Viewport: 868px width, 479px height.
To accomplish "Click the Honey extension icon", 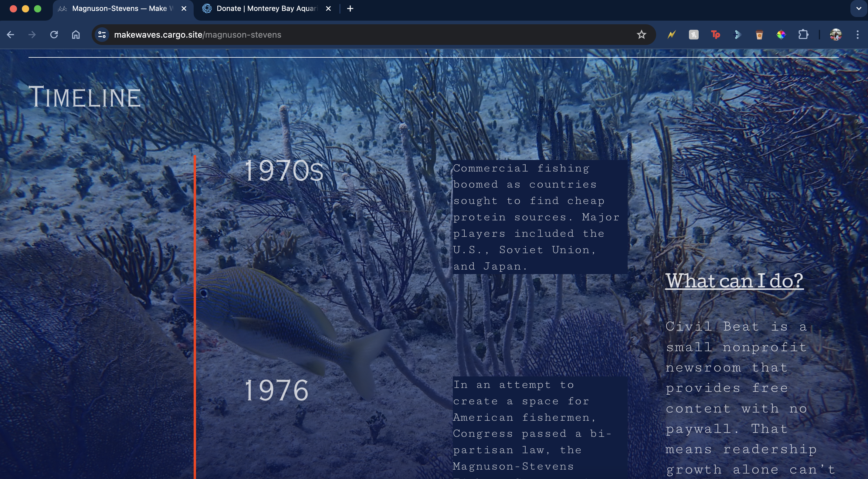I will [693, 35].
